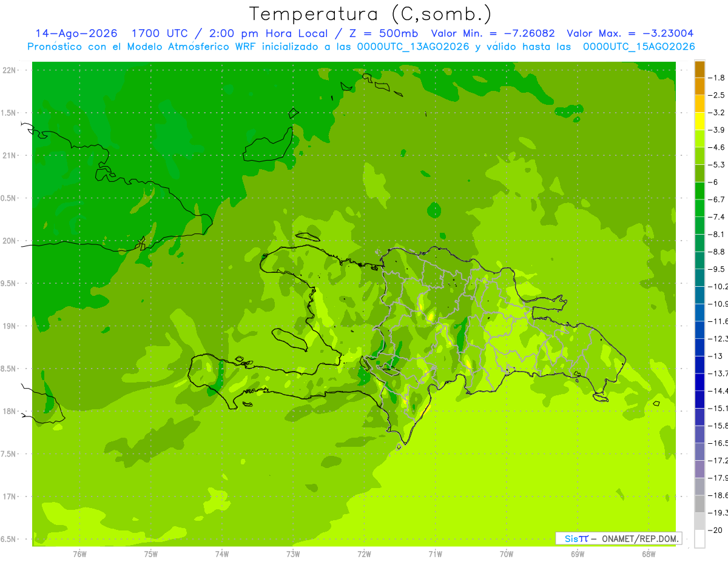This screenshot has width=728, height=562.
Task: Click the '22N' latitude label
Action: (x=10, y=70)
